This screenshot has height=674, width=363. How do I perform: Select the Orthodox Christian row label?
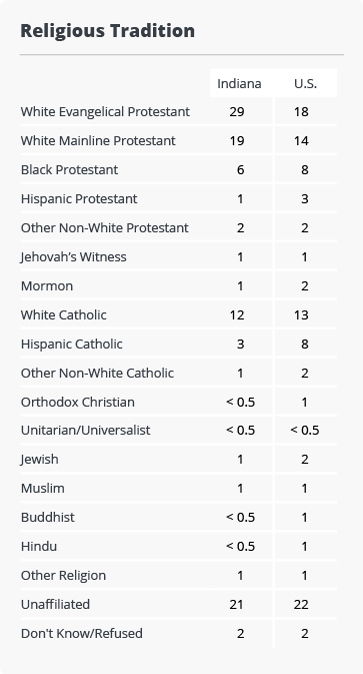[78, 402]
